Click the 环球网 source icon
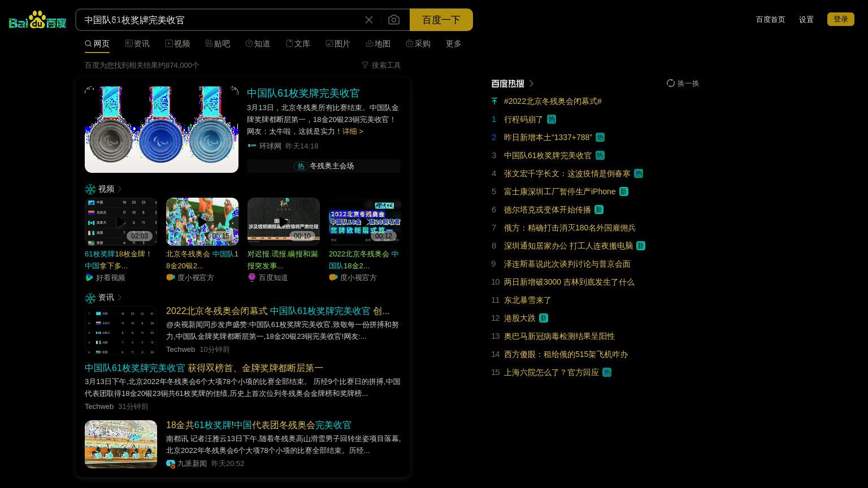The image size is (868, 488). click(x=251, y=146)
